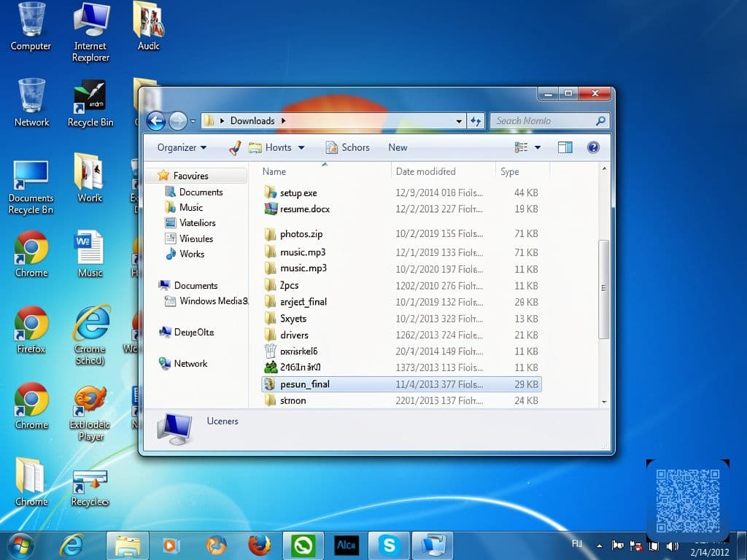Open the Help question mark icon
Viewport: 747px width, 560px height.
click(x=593, y=147)
